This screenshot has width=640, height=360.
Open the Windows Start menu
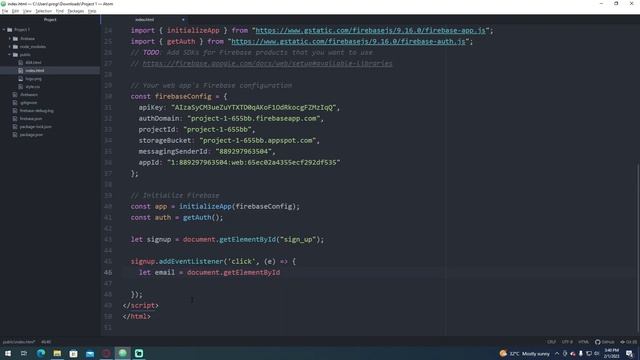coord(8,353)
